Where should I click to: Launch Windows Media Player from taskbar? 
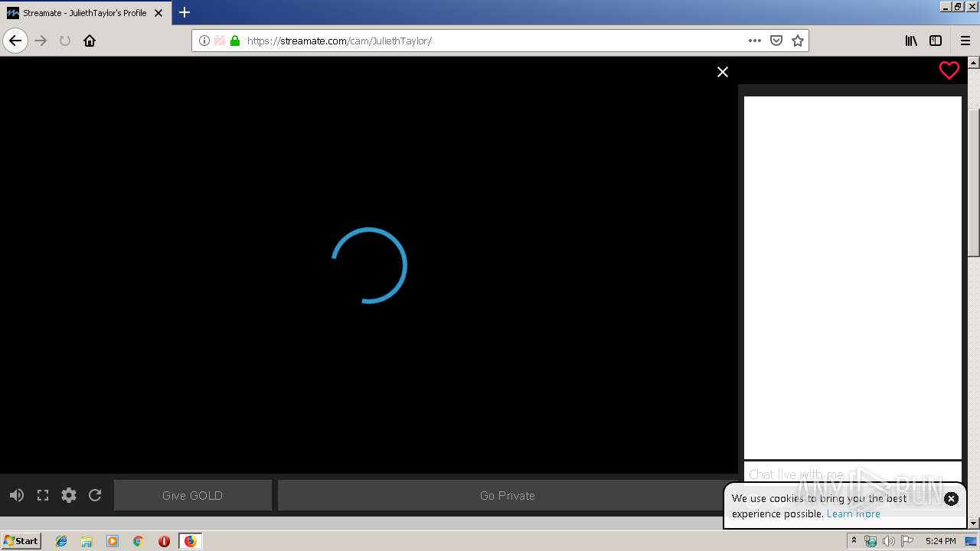click(x=113, y=541)
